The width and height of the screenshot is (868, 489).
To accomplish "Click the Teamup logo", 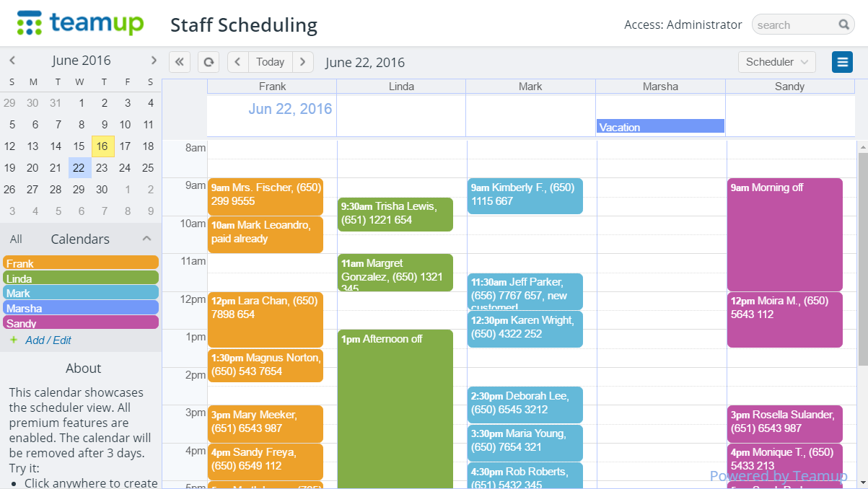I will click(81, 23).
